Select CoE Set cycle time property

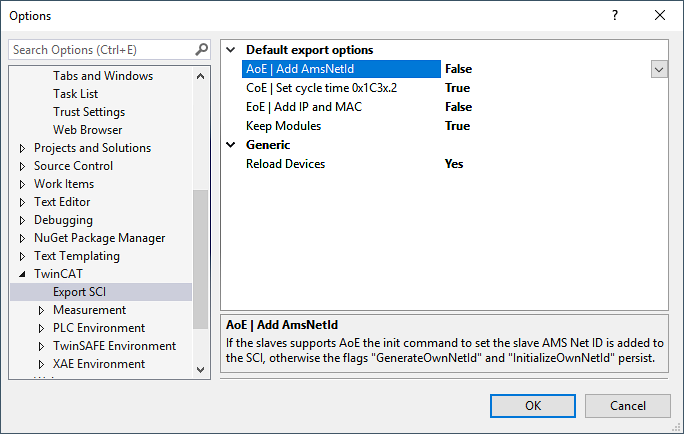pos(307,88)
